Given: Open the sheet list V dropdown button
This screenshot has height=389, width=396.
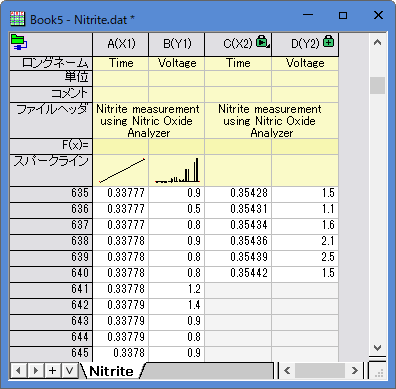Looking at the screenshot, I should click(70, 371).
